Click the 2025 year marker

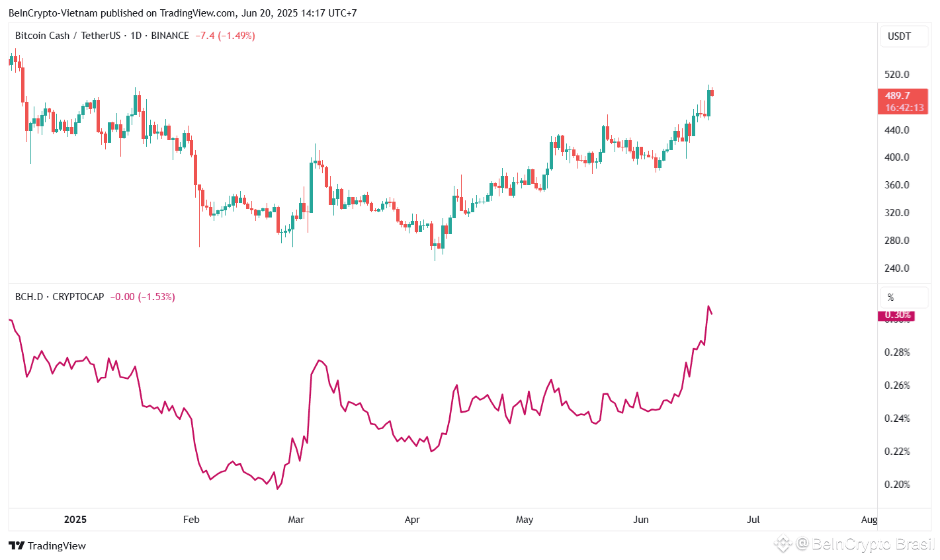click(75, 519)
